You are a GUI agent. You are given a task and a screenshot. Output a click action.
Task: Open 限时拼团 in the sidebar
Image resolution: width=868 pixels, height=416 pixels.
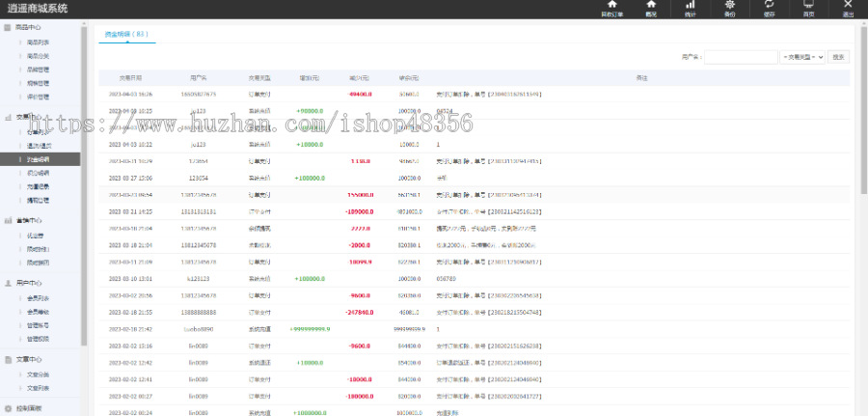point(38,263)
